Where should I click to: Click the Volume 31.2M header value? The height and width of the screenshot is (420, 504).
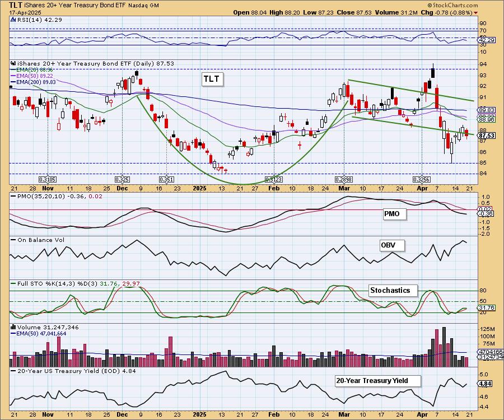point(396,12)
